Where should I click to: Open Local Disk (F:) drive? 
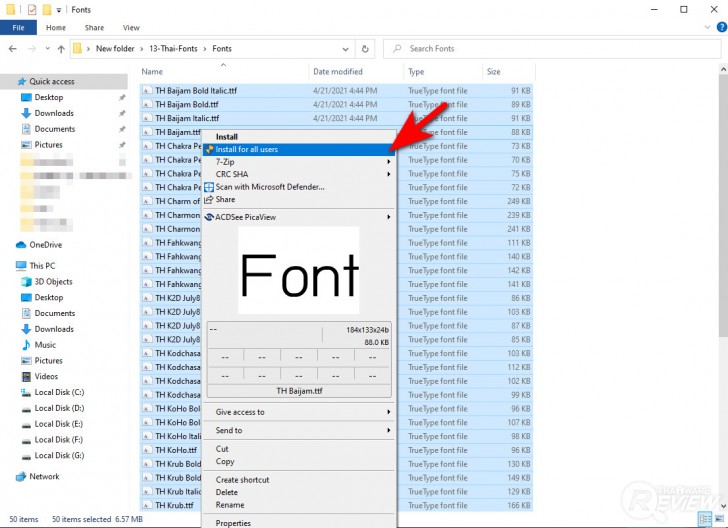[59, 439]
